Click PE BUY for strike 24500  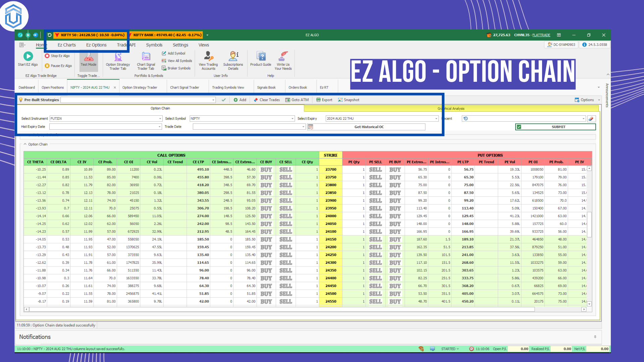[x=395, y=294]
